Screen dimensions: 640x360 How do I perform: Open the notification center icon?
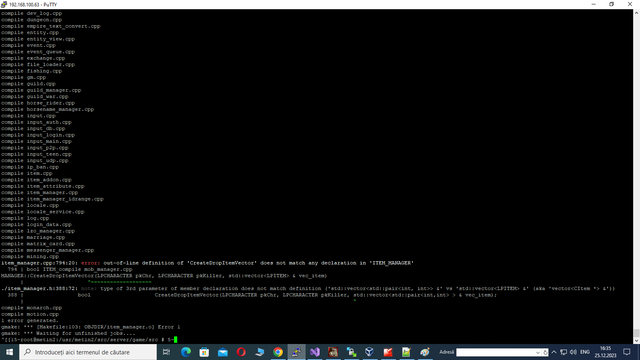(627, 352)
